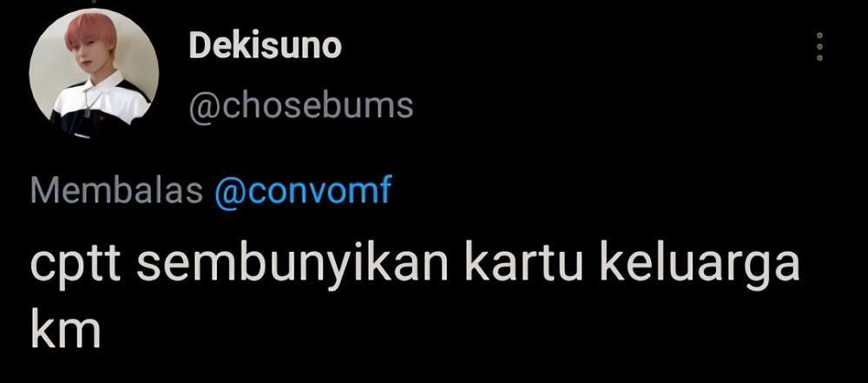Screen dimensions: 868x383
Task: Expand tweet options via vertical dots
Action: click(x=820, y=46)
